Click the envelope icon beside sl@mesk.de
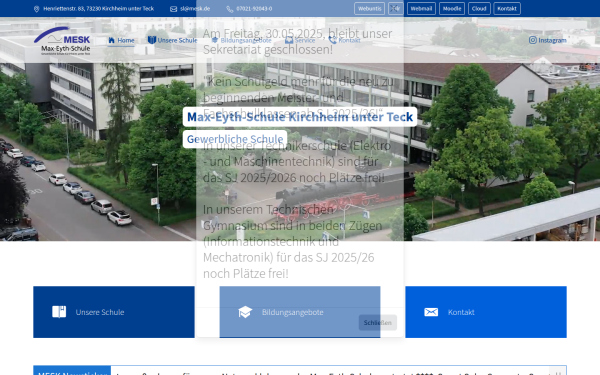This screenshot has width=600, height=375. point(173,9)
